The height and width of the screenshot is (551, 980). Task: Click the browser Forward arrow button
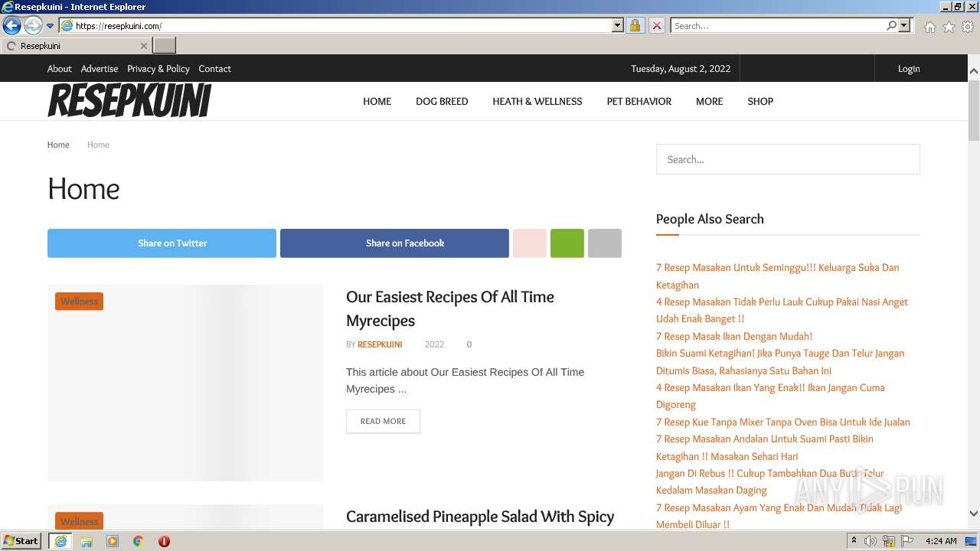[33, 26]
